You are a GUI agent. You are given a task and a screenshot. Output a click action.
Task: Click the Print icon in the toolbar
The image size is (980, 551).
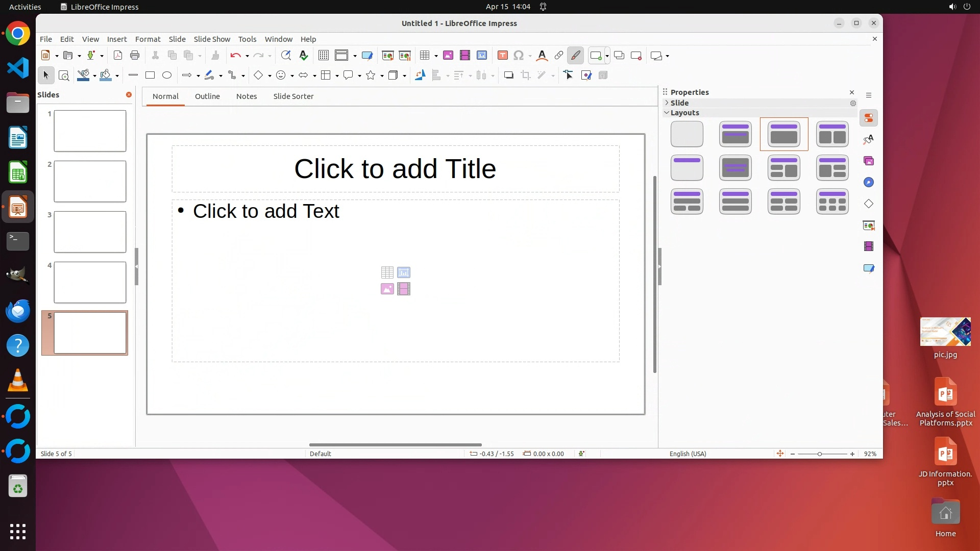click(135, 56)
